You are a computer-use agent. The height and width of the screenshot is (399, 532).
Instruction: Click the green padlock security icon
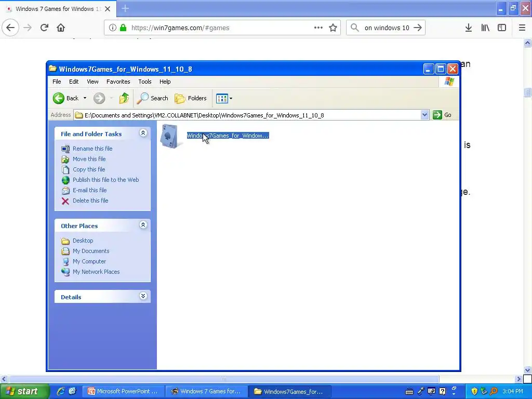click(x=123, y=28)
